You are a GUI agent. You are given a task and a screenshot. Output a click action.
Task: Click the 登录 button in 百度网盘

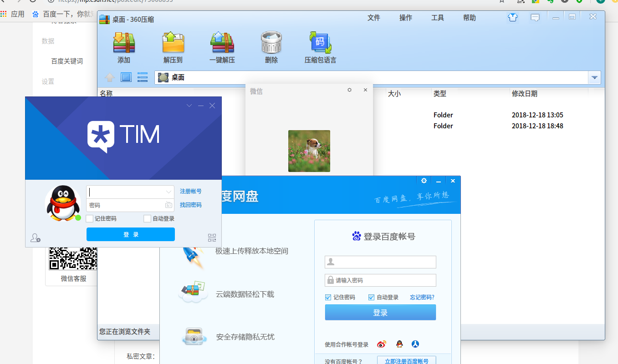(380, 313)
